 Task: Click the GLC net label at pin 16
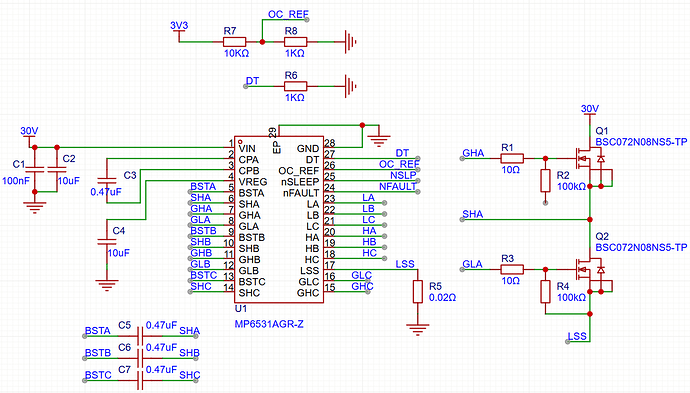pyautogui.click(x=361, y=275)
